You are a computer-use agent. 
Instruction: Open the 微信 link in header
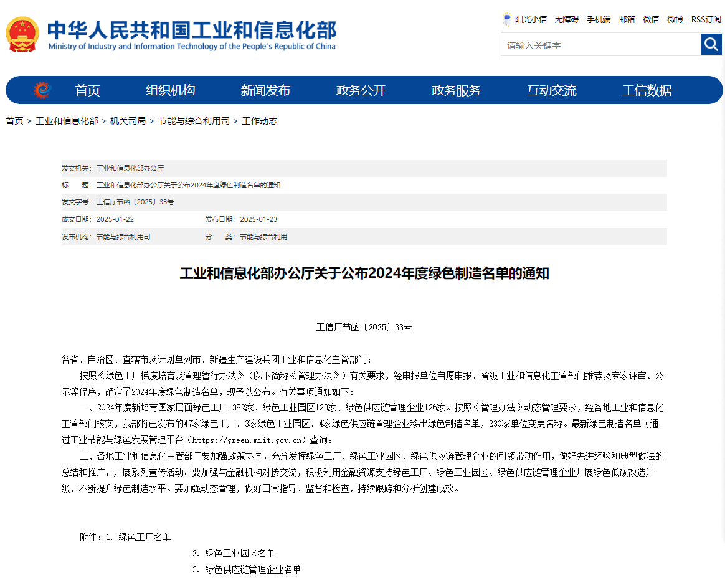coord(651,19)
